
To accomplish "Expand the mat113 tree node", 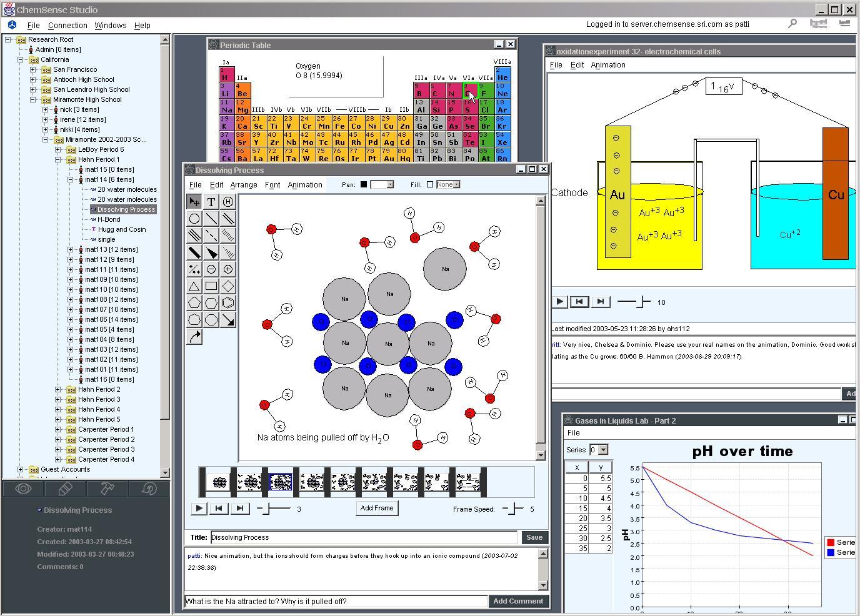I will pyautogui.click(x=70, y=249).
